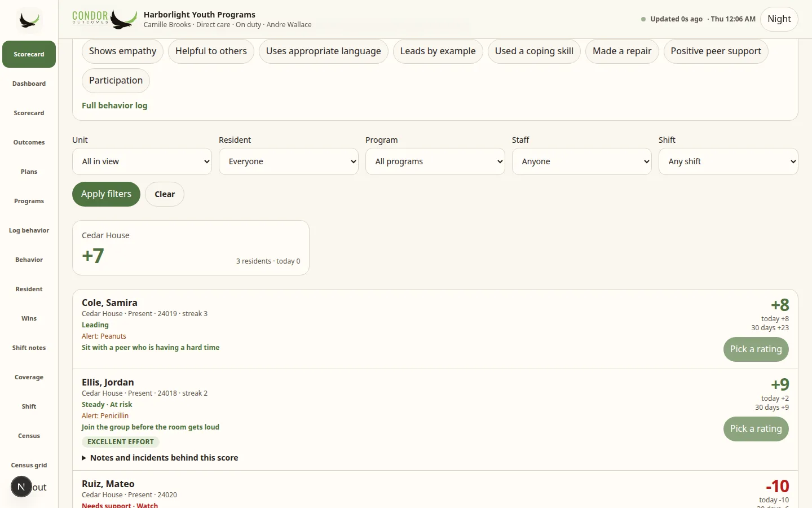Select the Made a repair chip
The width and height of the screenshot is (812, 508).
(x=622, y=51)
